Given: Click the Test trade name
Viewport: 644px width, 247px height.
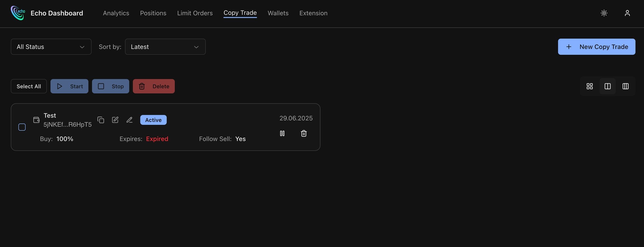Looking at the screenshot, I should pos(50,116).
